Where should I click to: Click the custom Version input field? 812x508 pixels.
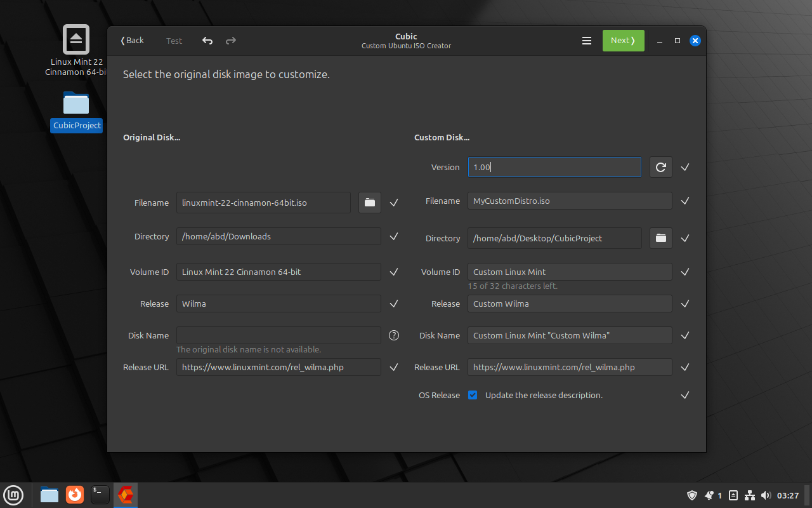pos(554,167)
